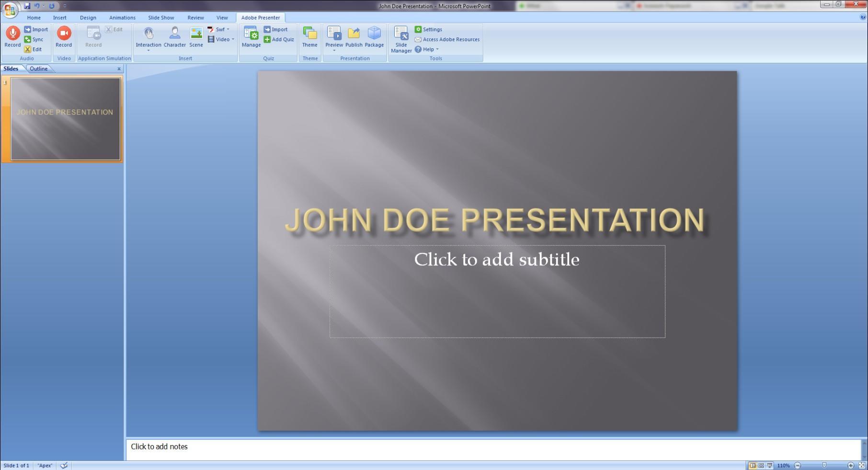This screenshot has height=470, width=868.
Task: Click Add Quiz
Action: tap(279, 39)
